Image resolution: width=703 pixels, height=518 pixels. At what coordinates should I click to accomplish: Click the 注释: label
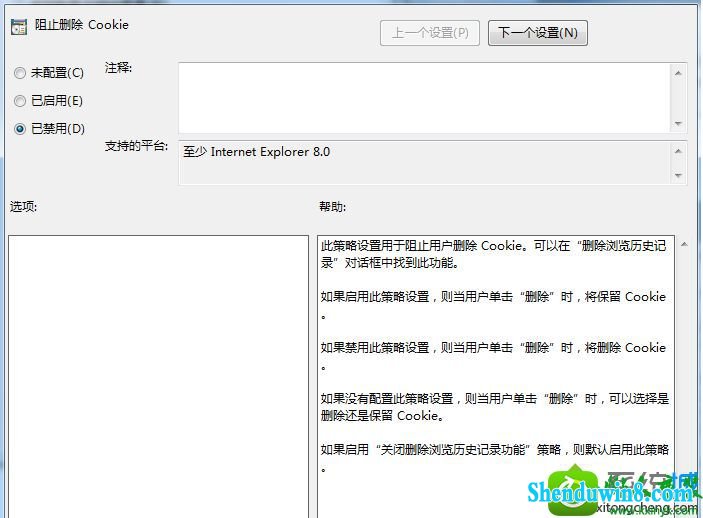point(118,68)
